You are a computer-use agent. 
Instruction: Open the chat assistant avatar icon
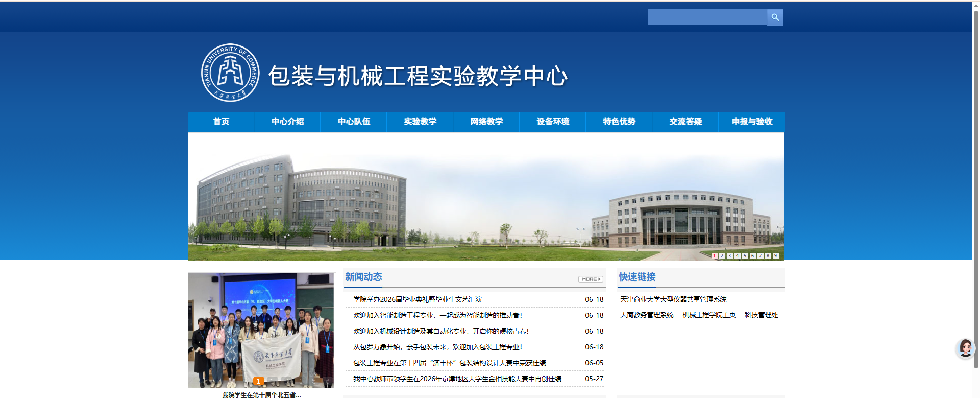[x=965, y=348]
